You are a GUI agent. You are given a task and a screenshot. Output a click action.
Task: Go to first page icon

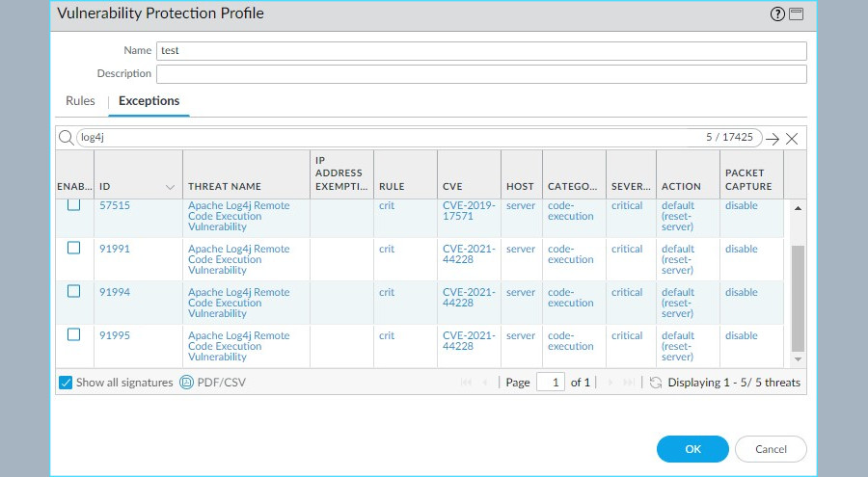click(x=466, y=383)
